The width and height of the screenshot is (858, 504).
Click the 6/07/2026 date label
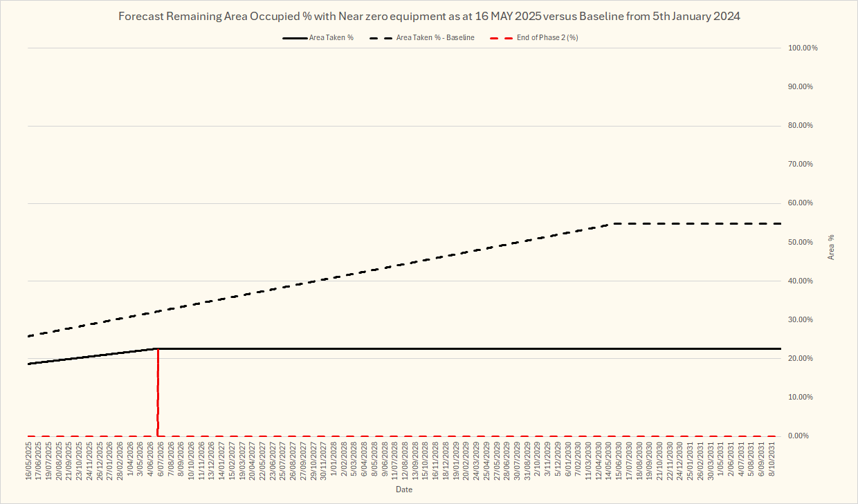point(161,463)
